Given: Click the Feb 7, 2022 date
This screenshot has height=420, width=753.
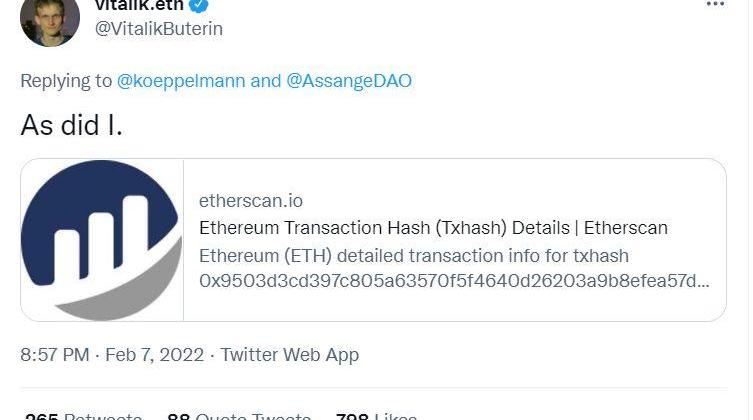Looking at the screenshot, I should click(x=153, y=355).
